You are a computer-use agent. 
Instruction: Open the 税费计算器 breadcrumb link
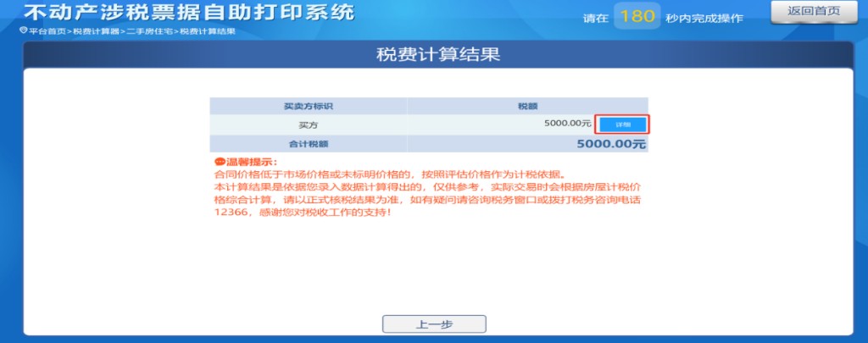[x=96, y=31]
